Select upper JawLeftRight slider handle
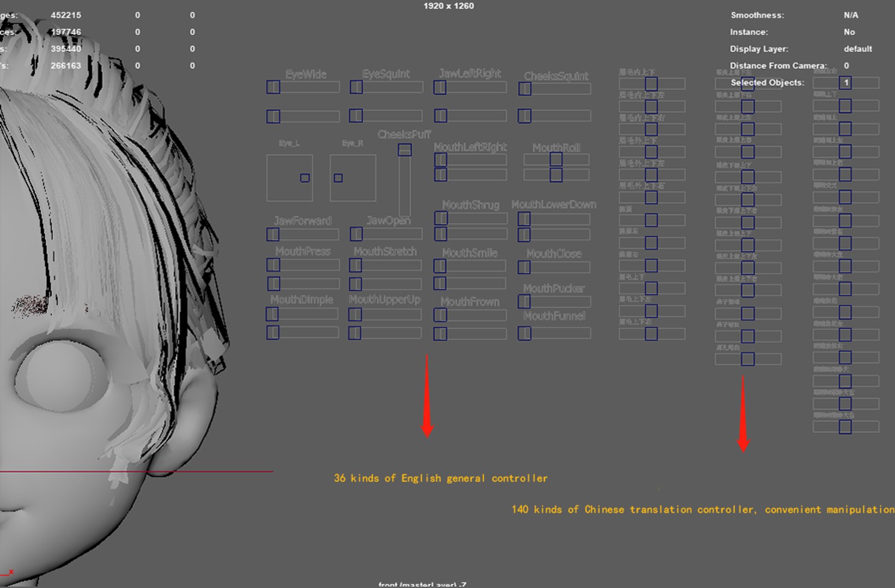The height and width of the screenshot is (588, 895). (440, 87)
